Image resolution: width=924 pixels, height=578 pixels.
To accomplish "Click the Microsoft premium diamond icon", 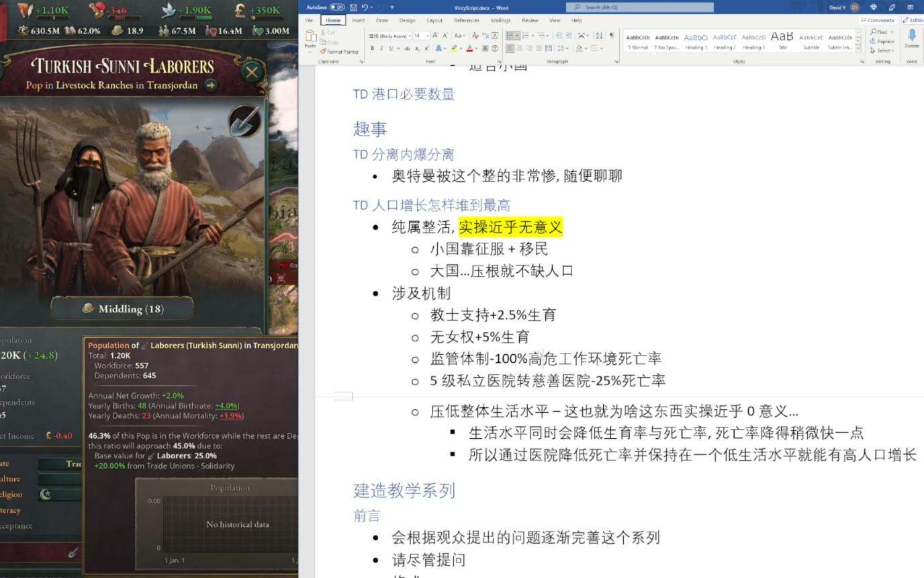I will [x=873, y=7].
